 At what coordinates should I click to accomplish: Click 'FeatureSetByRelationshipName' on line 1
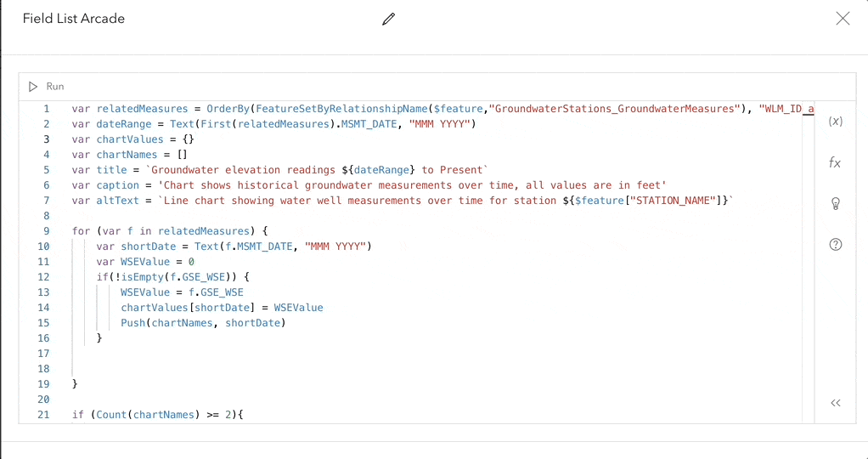341,109
